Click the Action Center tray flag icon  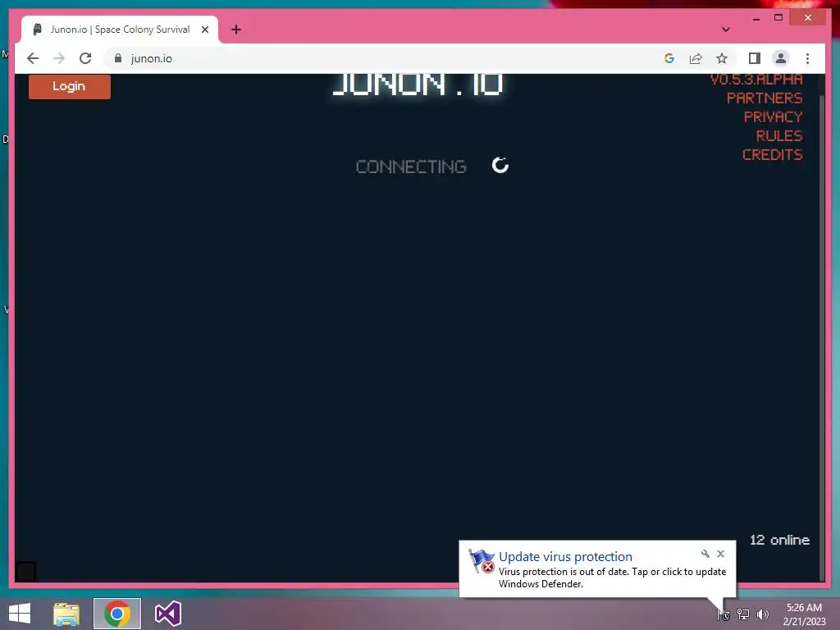pyautogui.click(x=724, y=614)
